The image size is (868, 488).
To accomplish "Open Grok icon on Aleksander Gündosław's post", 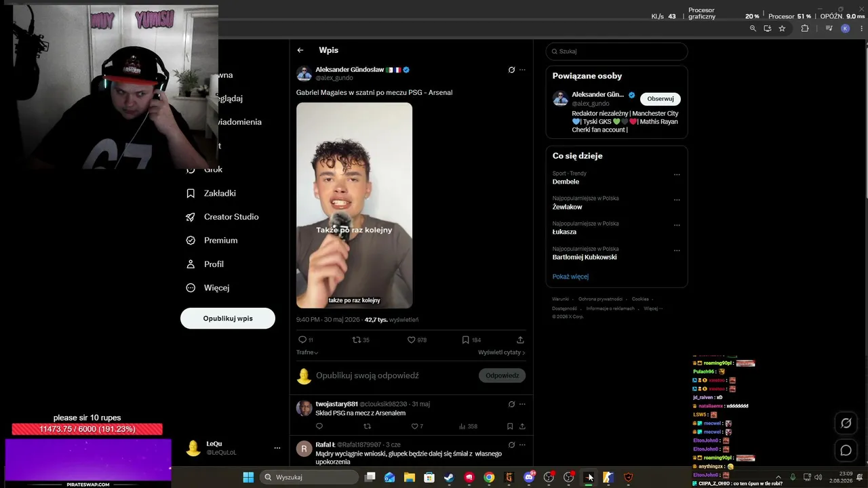I will tap(511, 70).
